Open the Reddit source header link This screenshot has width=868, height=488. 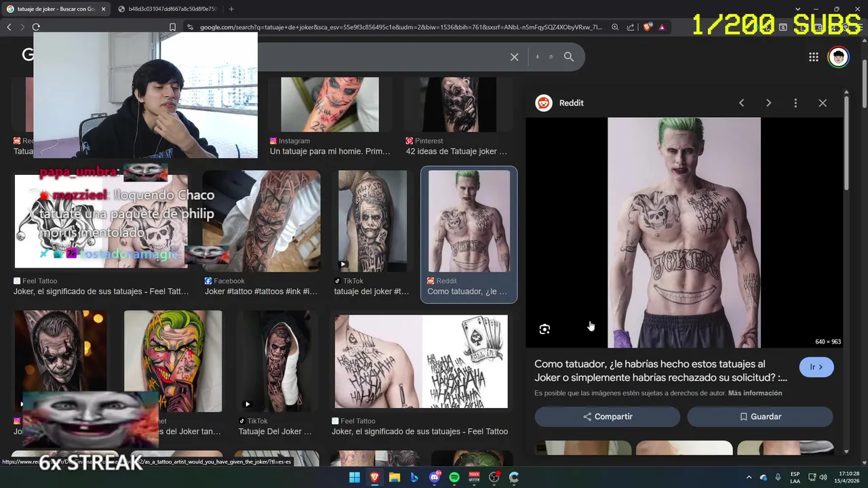(559, 103)
